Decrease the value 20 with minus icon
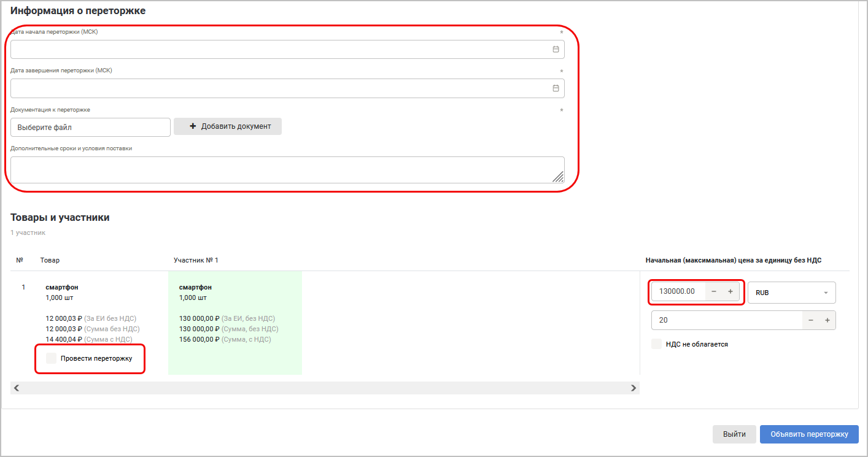868x457 pixels. click(810, 320)
